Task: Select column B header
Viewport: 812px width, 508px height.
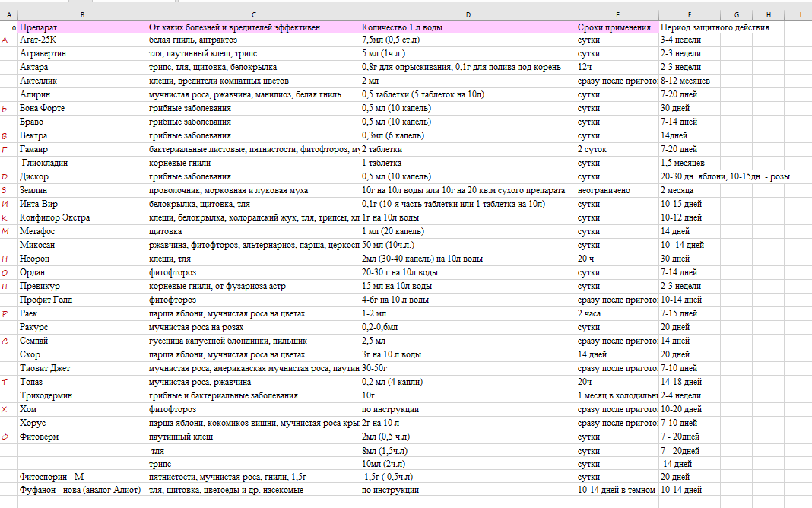Action: (82, 15)
